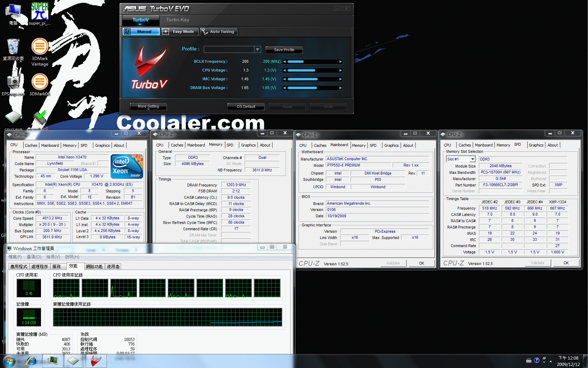This screenshot has height=368, width=588.
Task: Click the Save Profile button
Action: (x=284, y=50)
